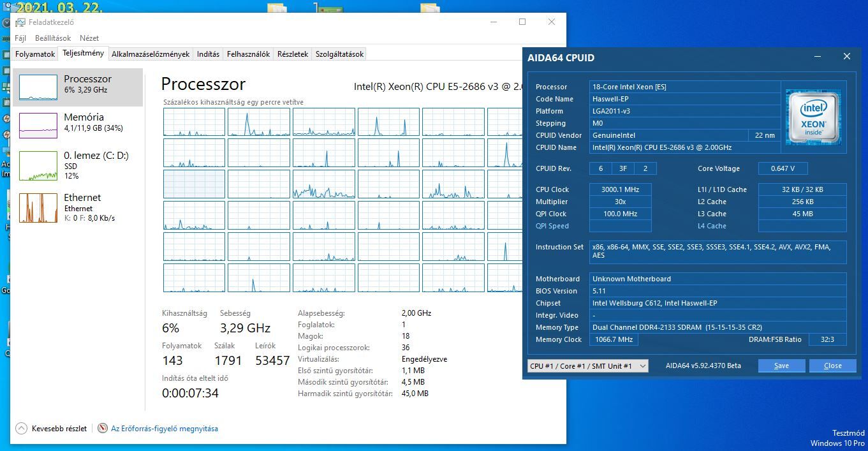This screenshot has height=451, width=868.
Task: Click the QPI Speed label link
Action: (x=552, y=226)
